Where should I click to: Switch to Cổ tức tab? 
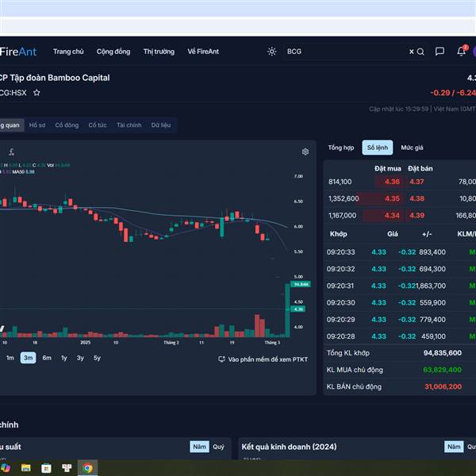pyautogui.click(x=98, y=125)
